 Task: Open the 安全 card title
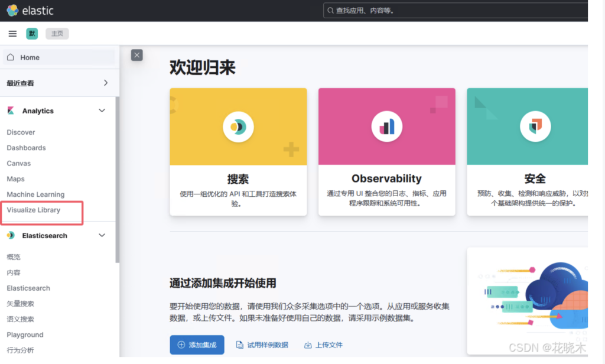tap(535, 178)
